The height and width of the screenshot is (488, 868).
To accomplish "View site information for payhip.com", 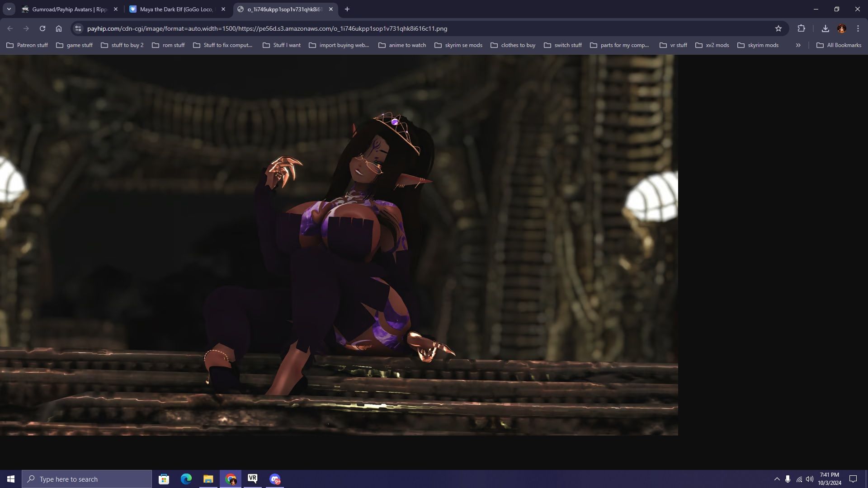I will [78, 28].
